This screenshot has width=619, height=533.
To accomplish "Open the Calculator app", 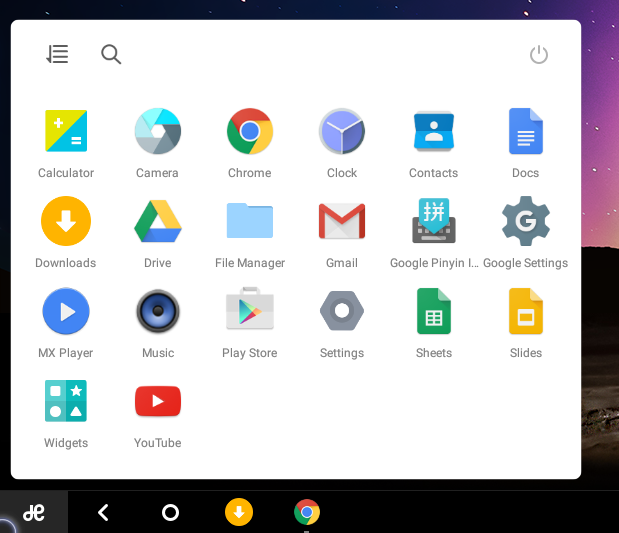I will click(x=66, y=131).
